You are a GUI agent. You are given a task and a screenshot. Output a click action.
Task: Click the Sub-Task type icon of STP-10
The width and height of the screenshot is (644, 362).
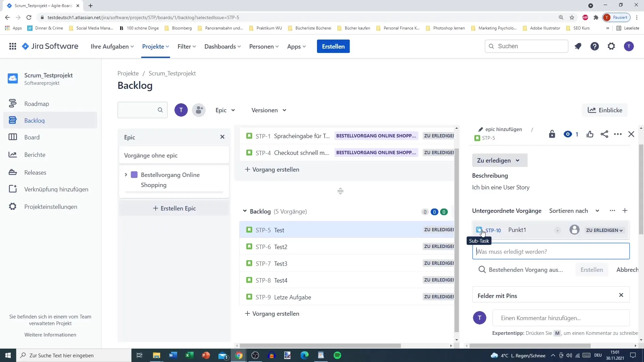(479, 230)
